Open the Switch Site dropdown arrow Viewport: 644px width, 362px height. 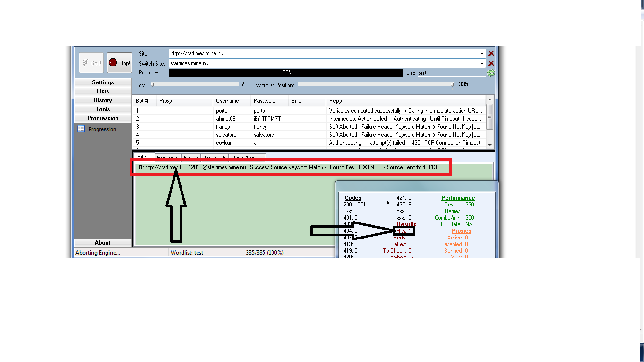point(482,63)
